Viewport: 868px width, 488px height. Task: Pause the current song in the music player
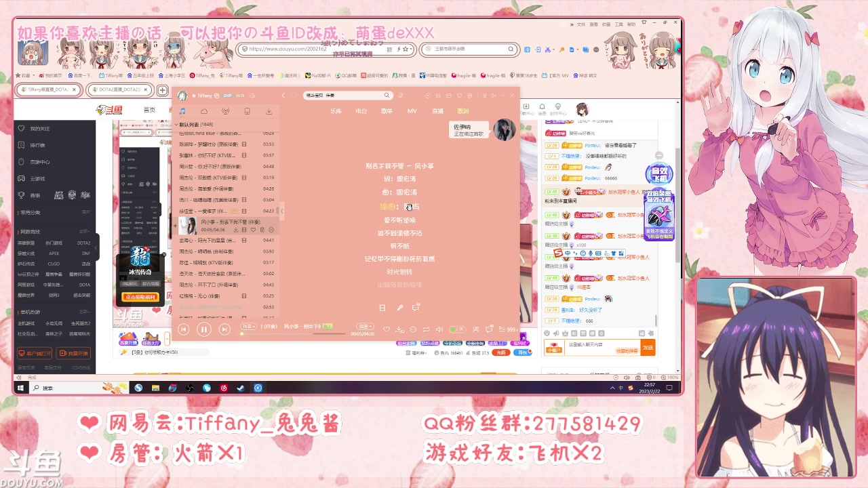coord(204,329)
